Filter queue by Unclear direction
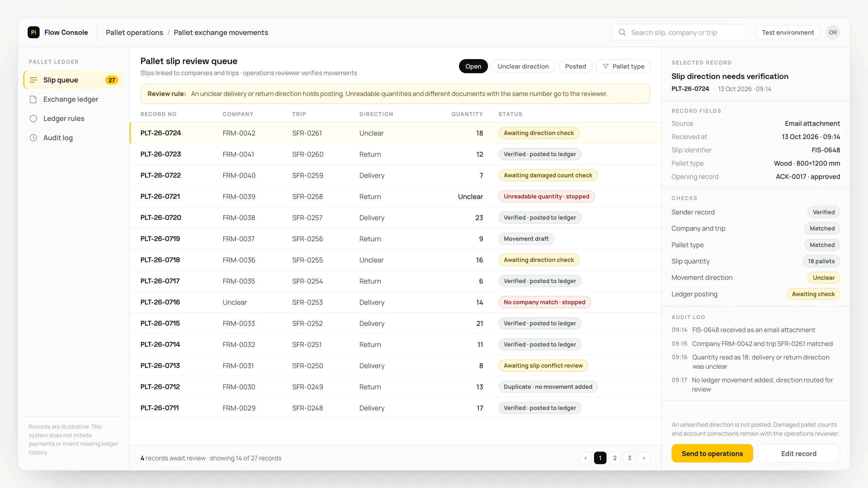This screenshot has width=868, height=488. (523, 66)
